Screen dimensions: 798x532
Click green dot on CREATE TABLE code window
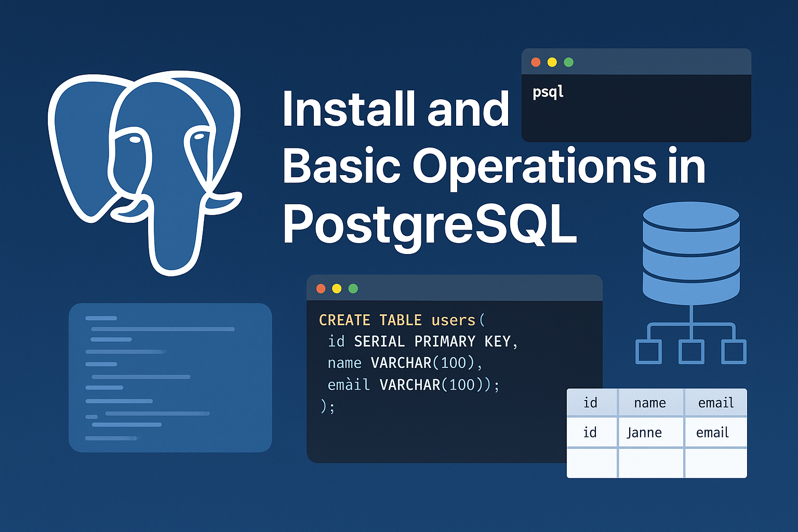tap(353, 288)
